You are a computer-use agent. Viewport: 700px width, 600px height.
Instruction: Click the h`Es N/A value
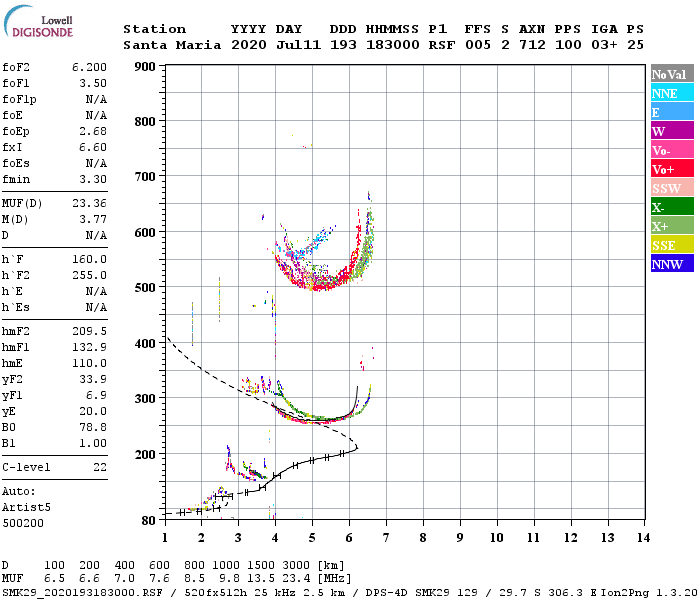(x=96, y=308)
